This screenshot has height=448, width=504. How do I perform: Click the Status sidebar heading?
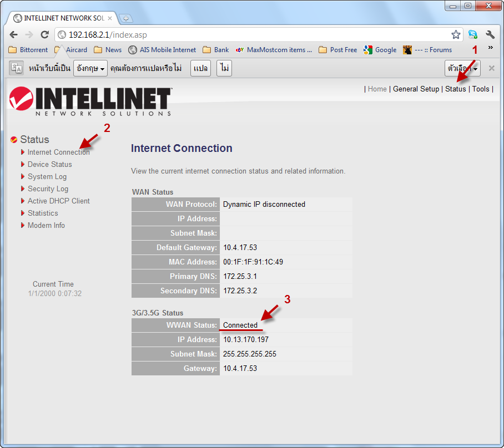coord(34,140)
